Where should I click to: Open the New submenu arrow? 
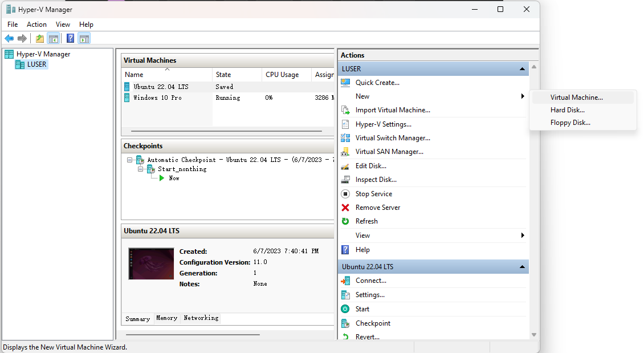523,96
